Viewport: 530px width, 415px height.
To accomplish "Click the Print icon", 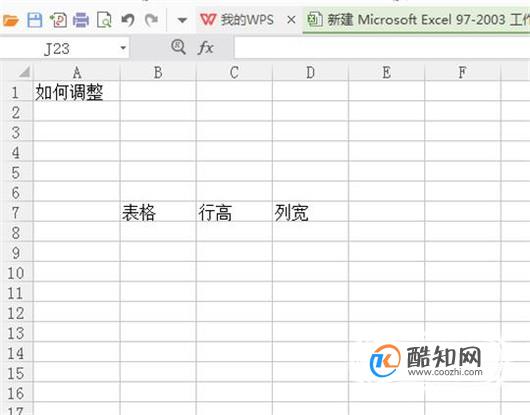I will [81, 20].
